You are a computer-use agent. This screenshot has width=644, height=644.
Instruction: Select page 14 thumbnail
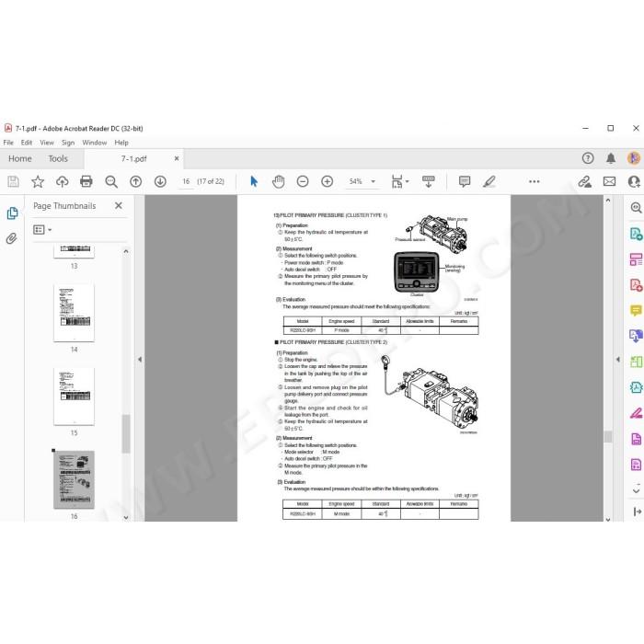coord(74,313)
